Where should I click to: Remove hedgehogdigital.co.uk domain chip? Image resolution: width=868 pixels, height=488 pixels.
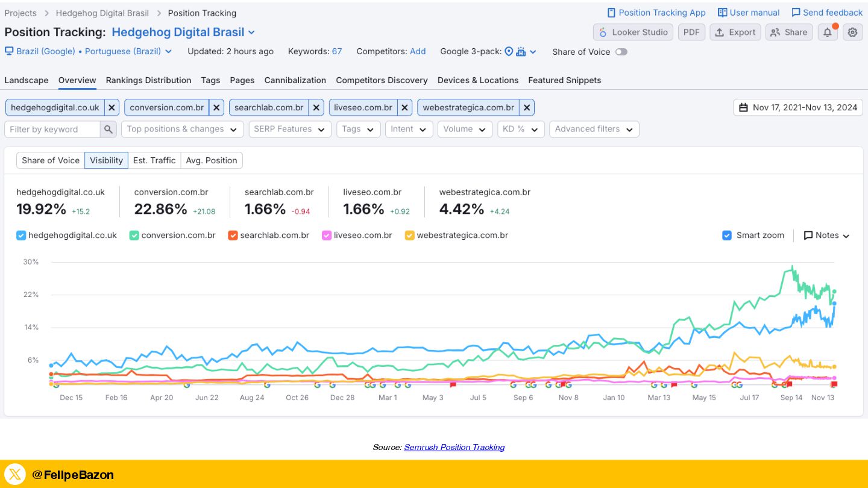click(x=112, y=108)
